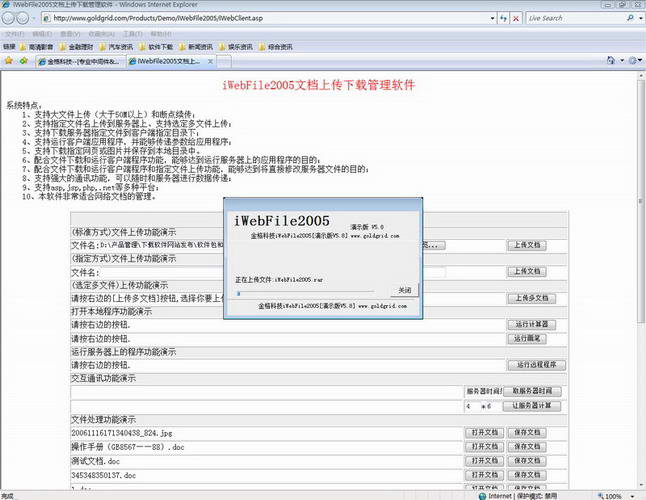
Task: Click the scrollbar down arrow
Action: pos(641,486)
